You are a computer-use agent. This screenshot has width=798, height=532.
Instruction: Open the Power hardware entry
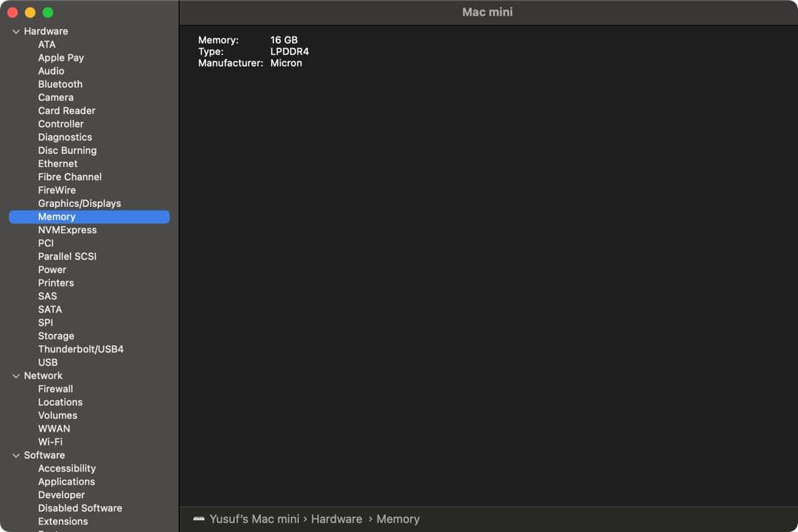52,270
